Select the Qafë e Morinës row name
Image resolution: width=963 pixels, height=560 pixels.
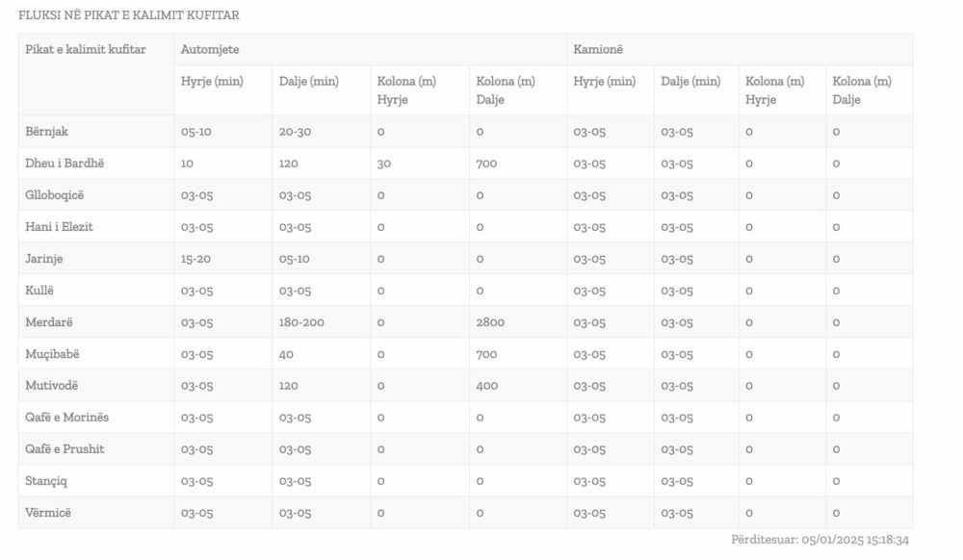67,418
